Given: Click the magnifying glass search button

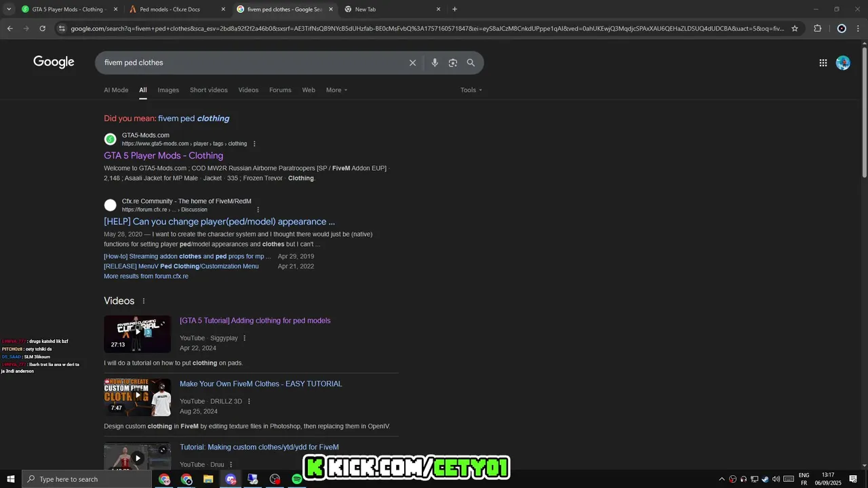Looking at the screenshot, I should (471, 62).
